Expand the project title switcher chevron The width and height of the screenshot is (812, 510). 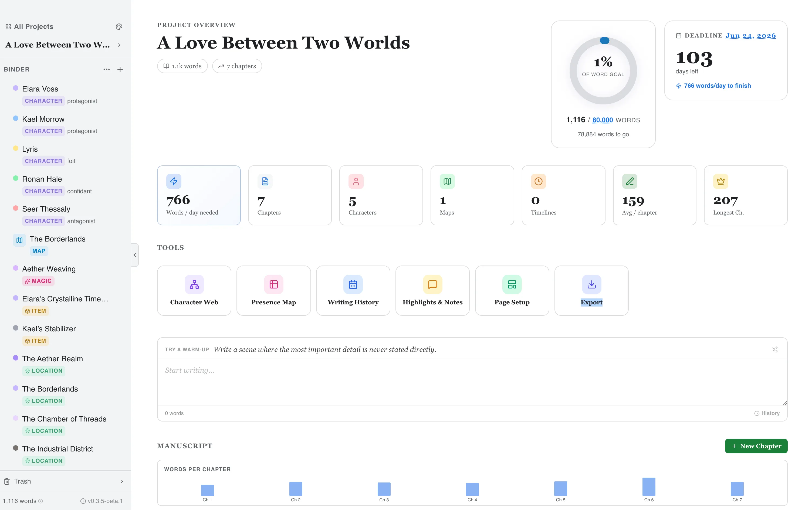(119, 45)
